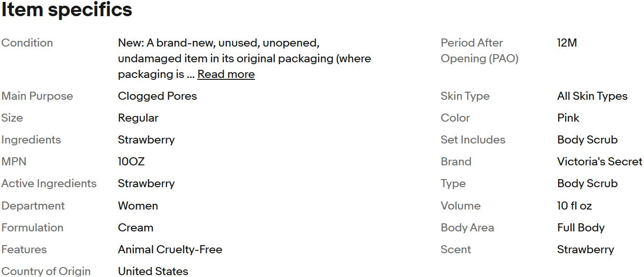644x277 pixels.
Task: Click the Cream formulation value
Action: pos(135,228)
